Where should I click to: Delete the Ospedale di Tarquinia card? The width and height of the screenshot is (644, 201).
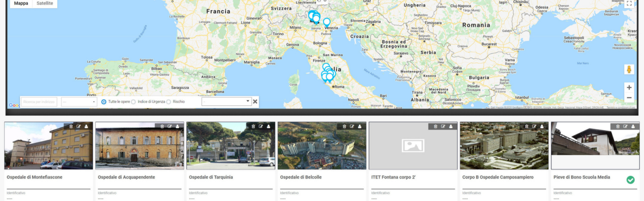pyautogui.click(x=254, y=126)
